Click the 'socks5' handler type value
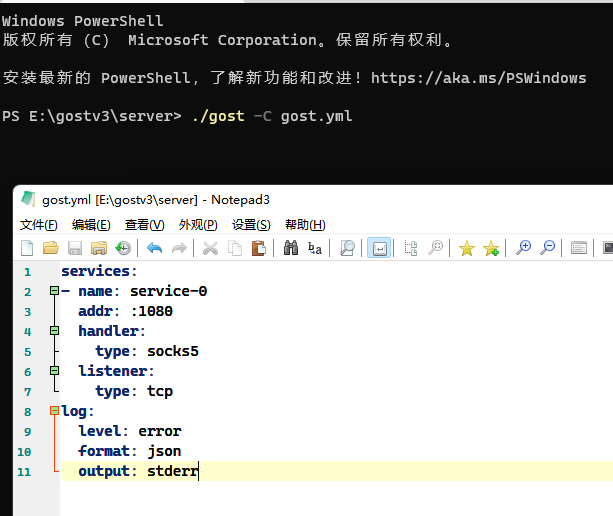The height and width of the screenshot is (516, 613). (173, 351)
